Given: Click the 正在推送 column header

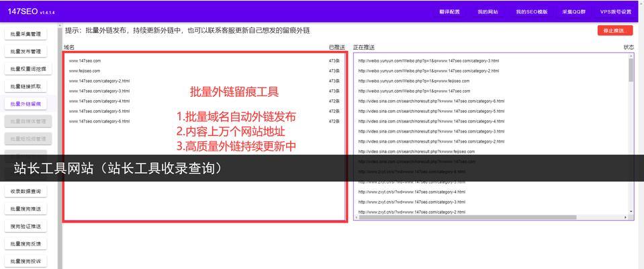Looking at the screenshot, I should pyautogui.click(x=364, y=47).
